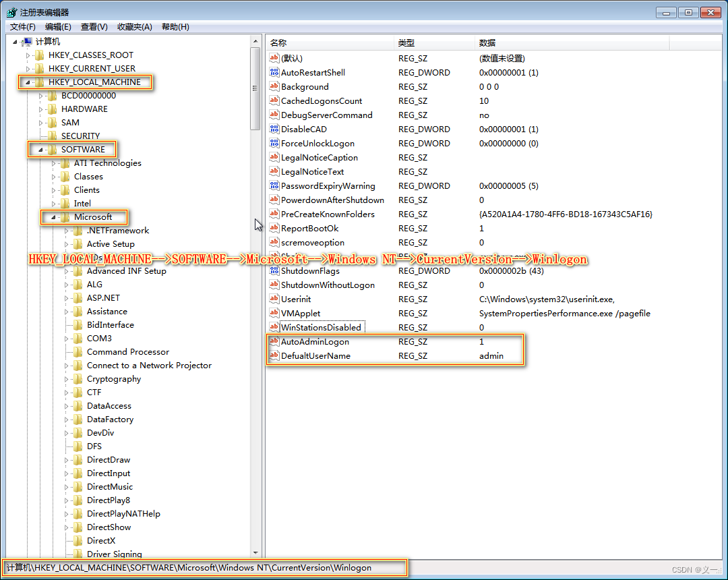Click the WinStationsDisabled string icon

coord(274,327)
